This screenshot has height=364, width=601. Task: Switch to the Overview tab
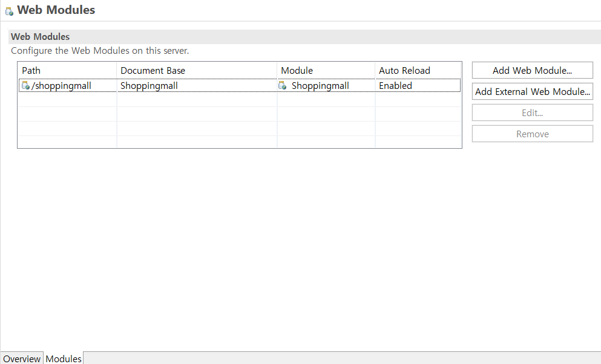(22, 359)
